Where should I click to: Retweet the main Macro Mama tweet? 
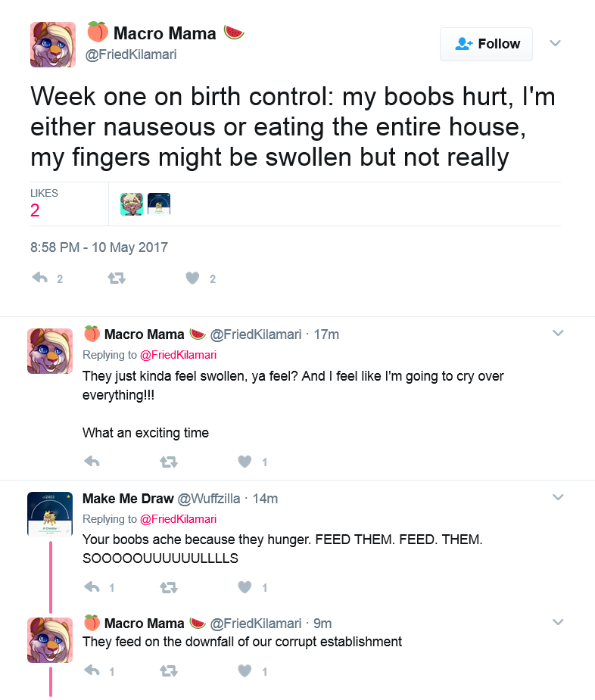(117, 278)
